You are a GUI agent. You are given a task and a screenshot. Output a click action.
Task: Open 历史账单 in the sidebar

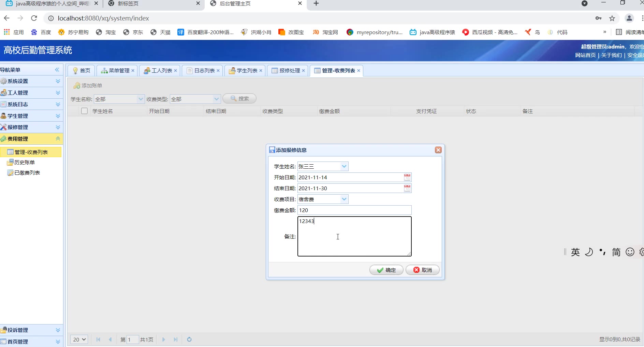point(25,163)
